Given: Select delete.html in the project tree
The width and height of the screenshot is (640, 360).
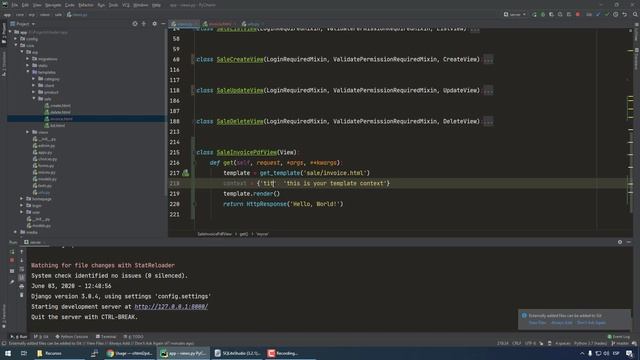Looking at the screenshot, I should [57, 112].
